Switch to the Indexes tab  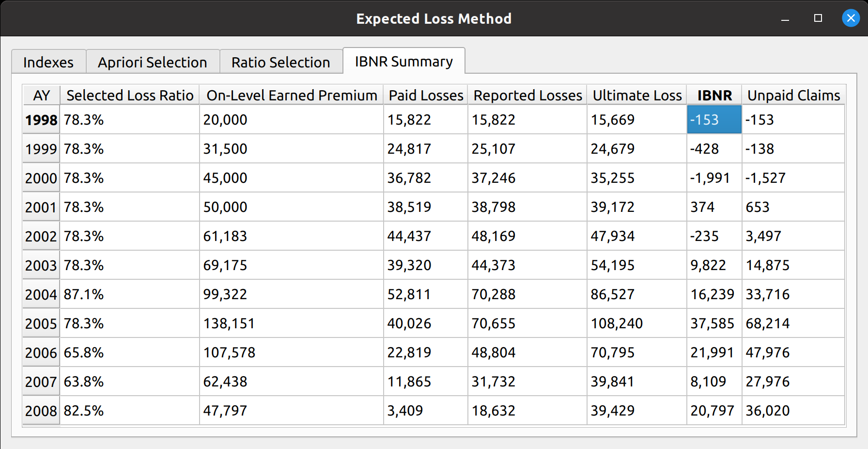click(x=48, y=63)
